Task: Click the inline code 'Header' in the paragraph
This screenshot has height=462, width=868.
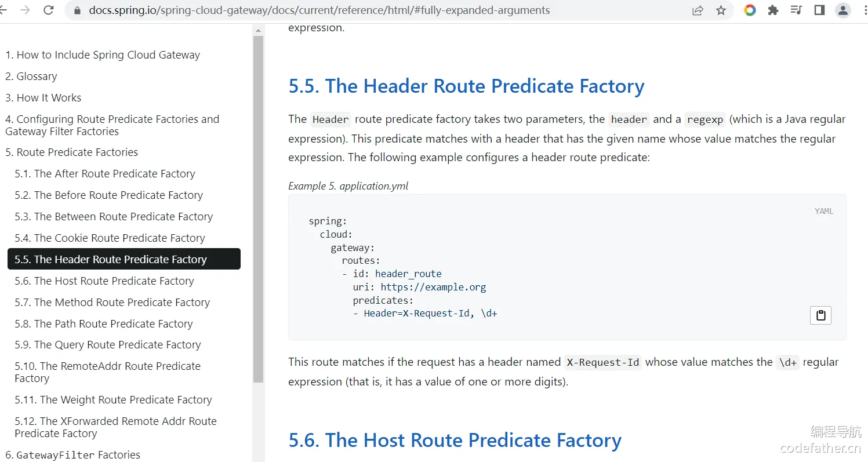Action: click(331, 119)
